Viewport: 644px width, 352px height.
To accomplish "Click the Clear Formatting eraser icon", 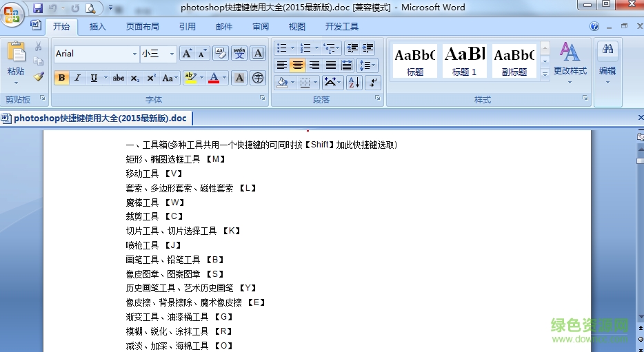I will click(221, 53).
